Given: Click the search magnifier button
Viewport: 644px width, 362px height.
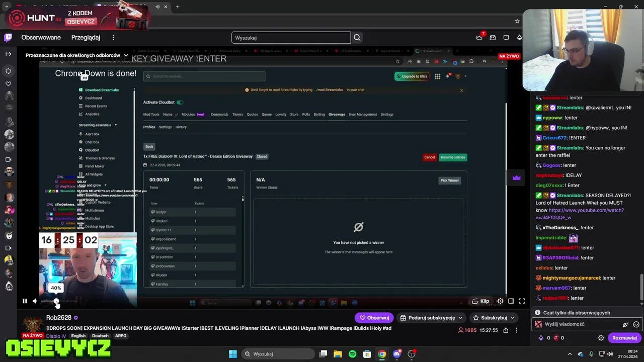Looking at the screenshot, I should [357, 38].
